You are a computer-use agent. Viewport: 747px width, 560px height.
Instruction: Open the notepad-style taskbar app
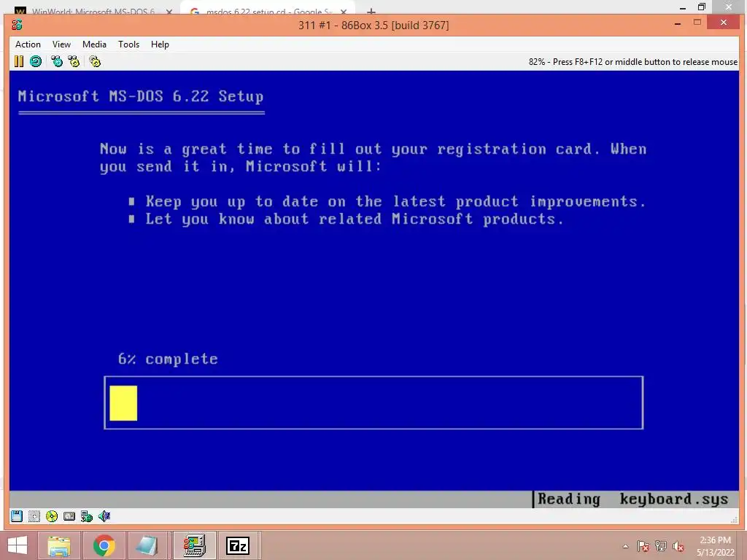click(147, 545)
